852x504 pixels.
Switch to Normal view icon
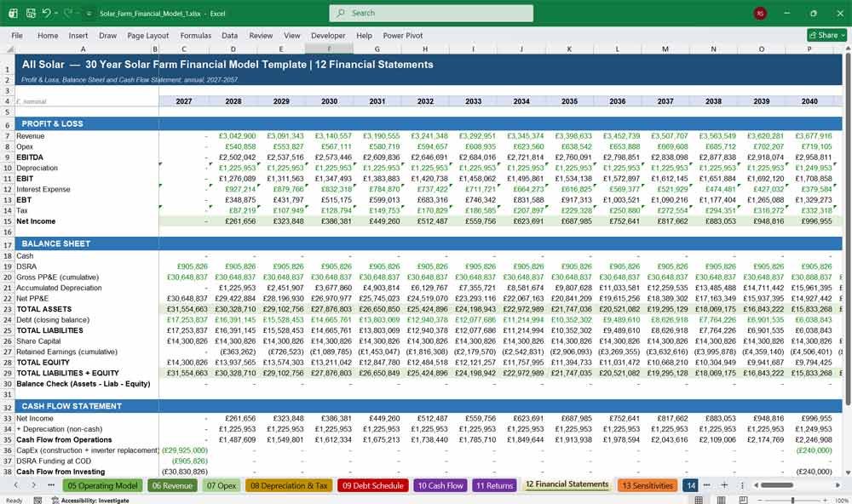pos(699,500)
